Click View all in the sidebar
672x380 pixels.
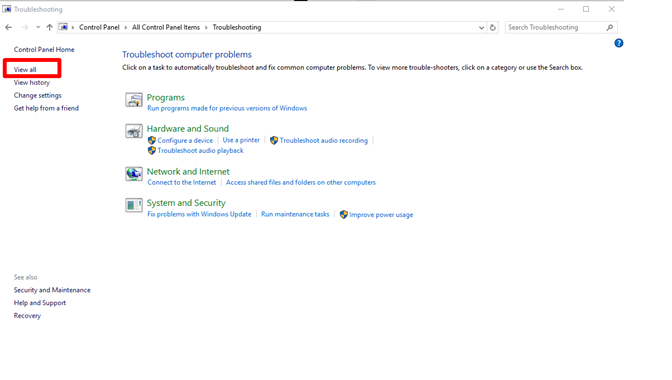pos(25,69)
